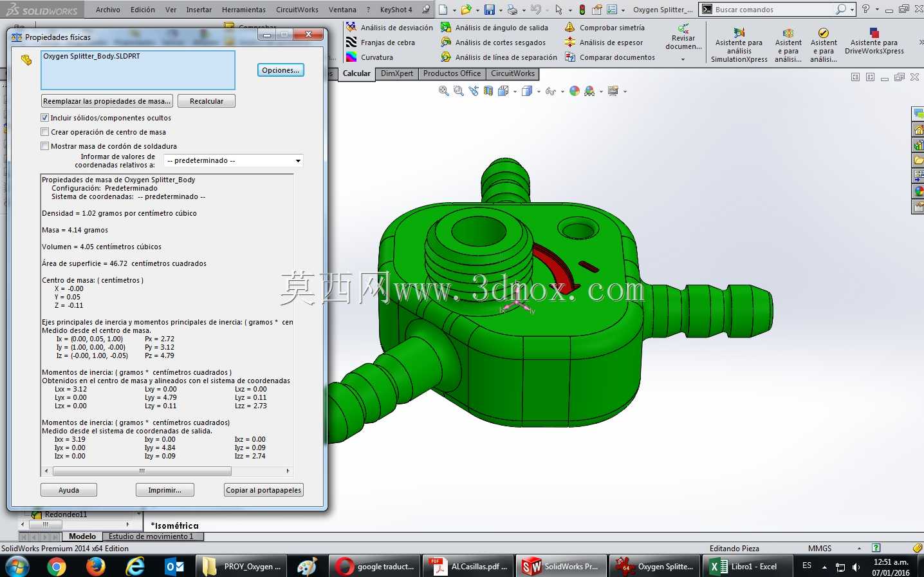This screenshot has height=577, width=924.
Task: Pin the menu bar with pushpin icon
Action: 426,10
